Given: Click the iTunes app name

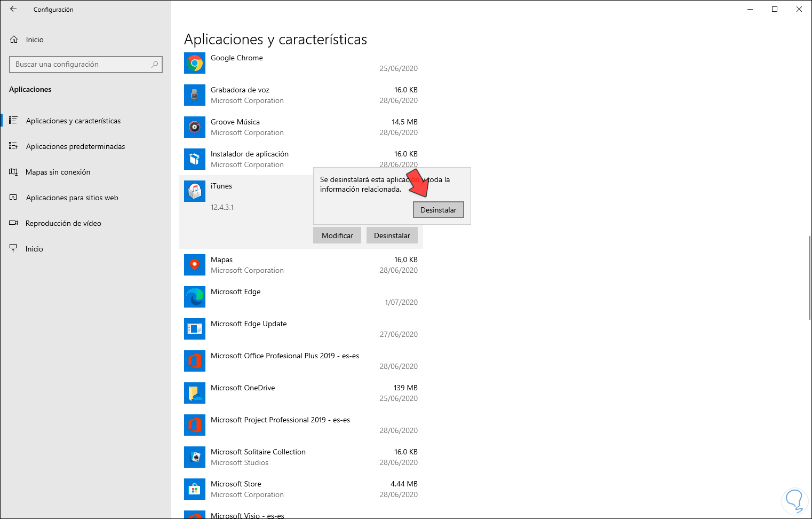Looking at the screenshot, I should (221, 186).
